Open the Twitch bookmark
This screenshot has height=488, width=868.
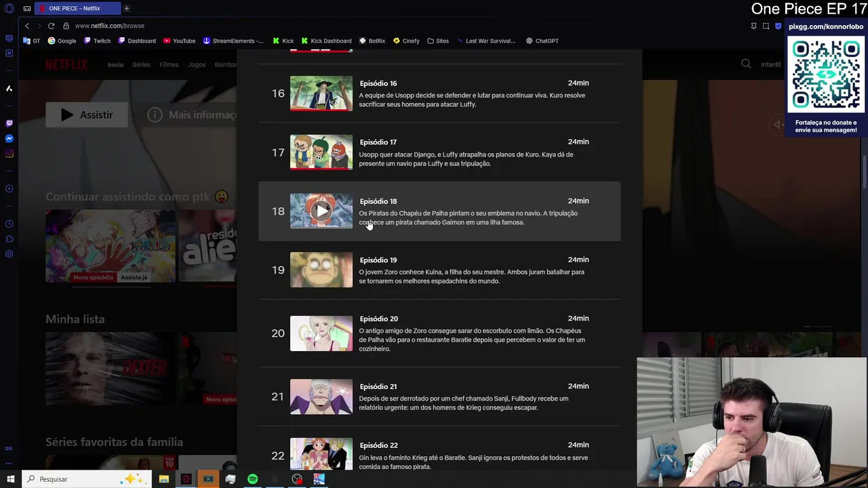click(97, 41)
